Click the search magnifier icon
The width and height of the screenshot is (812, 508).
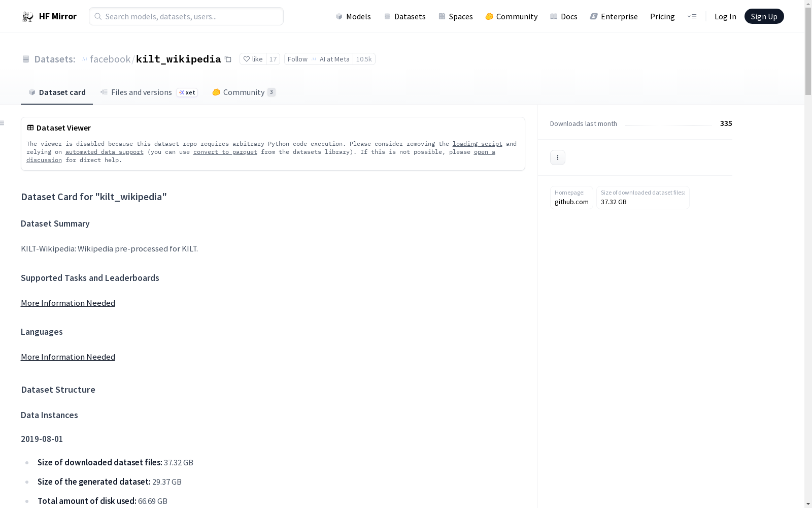pyautogui.click(x=98, y=16)
